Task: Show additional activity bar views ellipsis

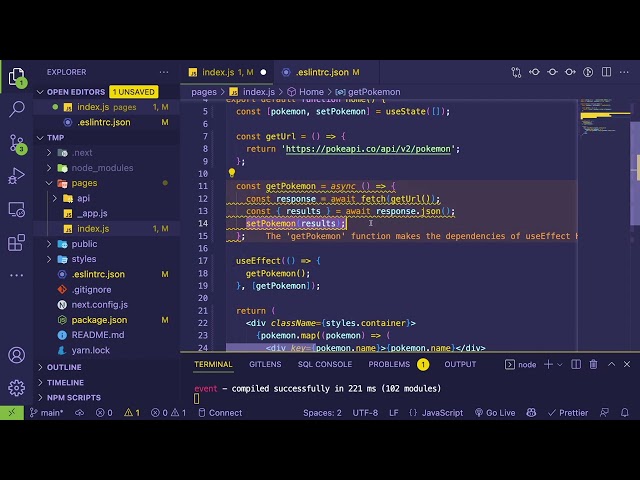Action: [x=16, y=275]
